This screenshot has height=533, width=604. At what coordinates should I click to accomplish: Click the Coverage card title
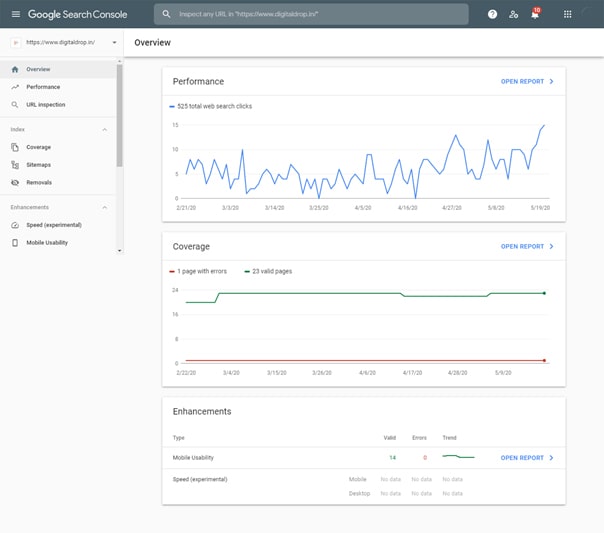pyautogui.click(x=191, y=246)
